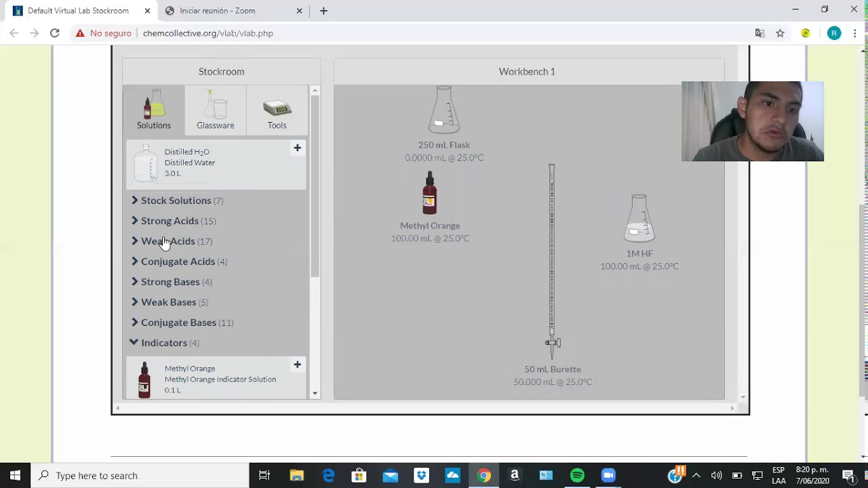
Task: Click the stockroom list scroll down arrow
Action: click(x=315, y=393)
